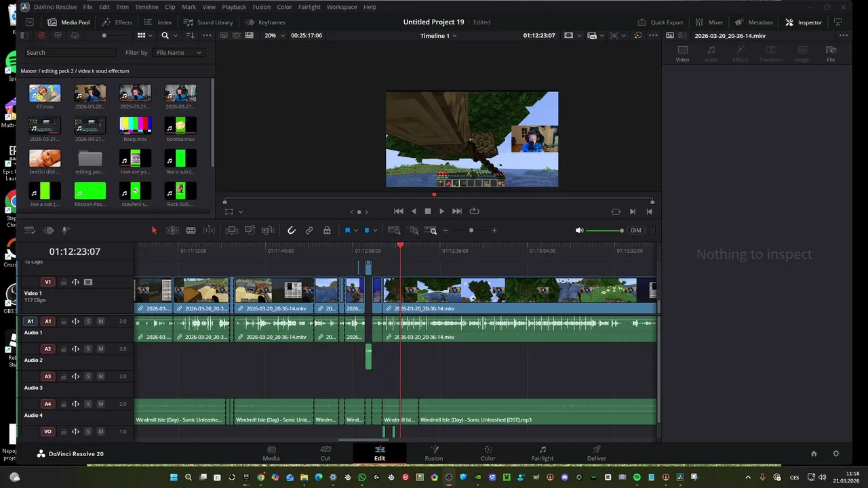Viewport: 868px width, 488px height.
Task: Click the V1 track destination button
Action: (x=47, y=282)
